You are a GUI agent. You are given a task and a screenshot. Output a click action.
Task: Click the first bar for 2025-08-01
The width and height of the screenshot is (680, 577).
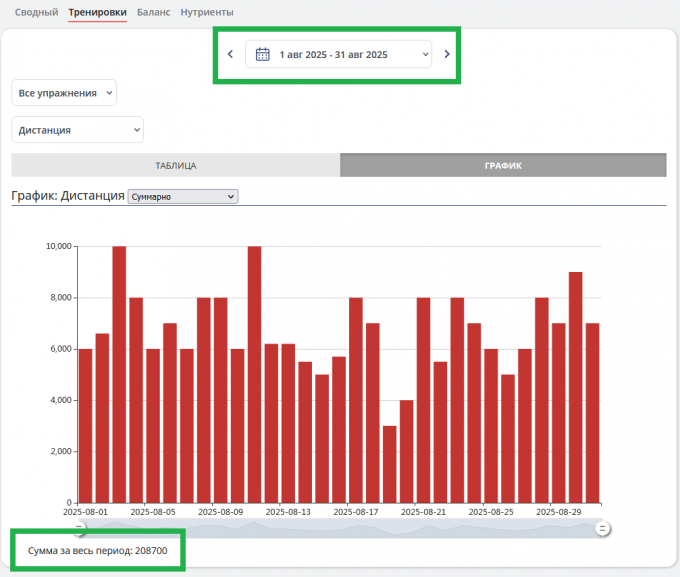[85, 425]
